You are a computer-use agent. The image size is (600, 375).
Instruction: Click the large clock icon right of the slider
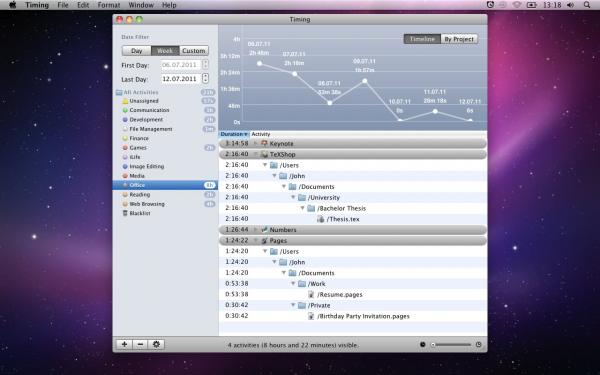tap(478, 344)
